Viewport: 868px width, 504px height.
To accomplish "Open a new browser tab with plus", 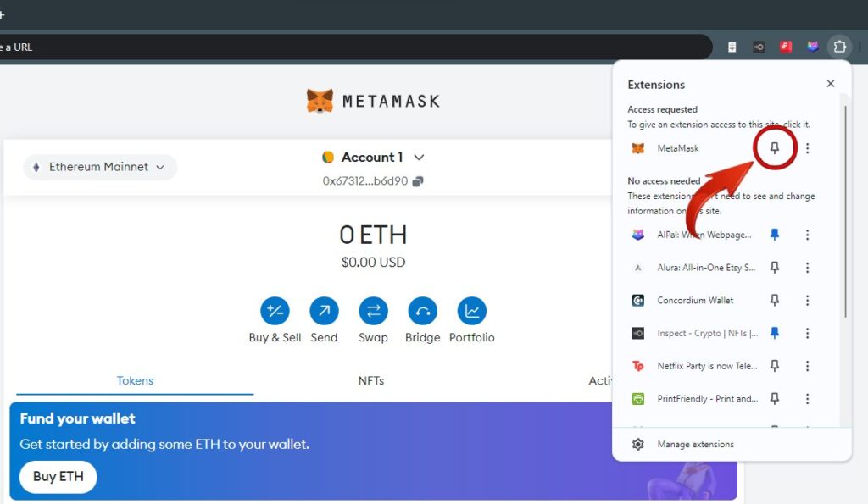I will 2,15.
